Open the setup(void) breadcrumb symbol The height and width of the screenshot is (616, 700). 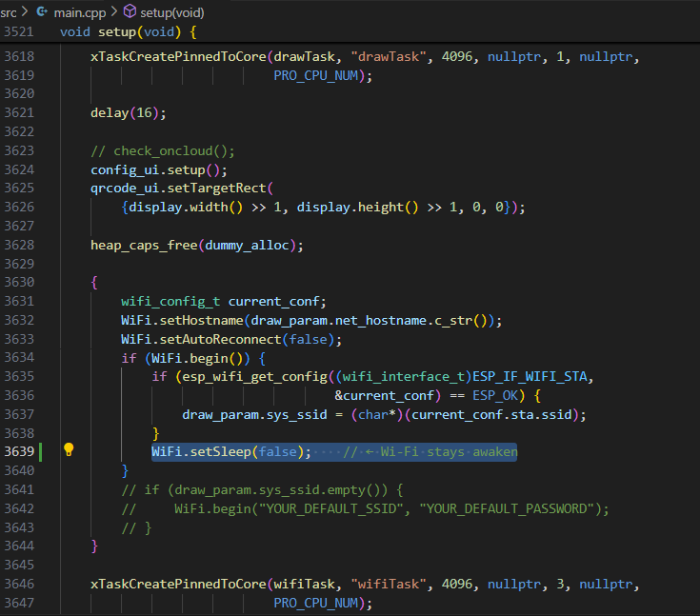click(x=172, y=13)
